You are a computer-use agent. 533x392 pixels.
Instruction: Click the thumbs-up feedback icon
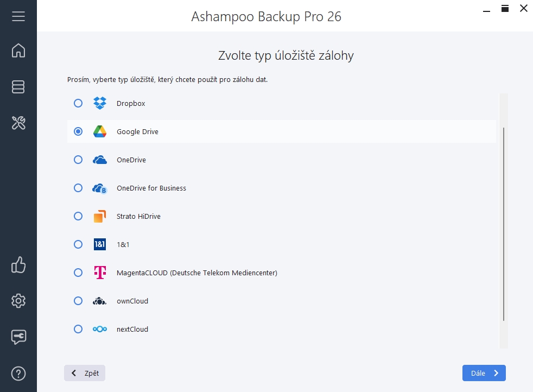18,265
